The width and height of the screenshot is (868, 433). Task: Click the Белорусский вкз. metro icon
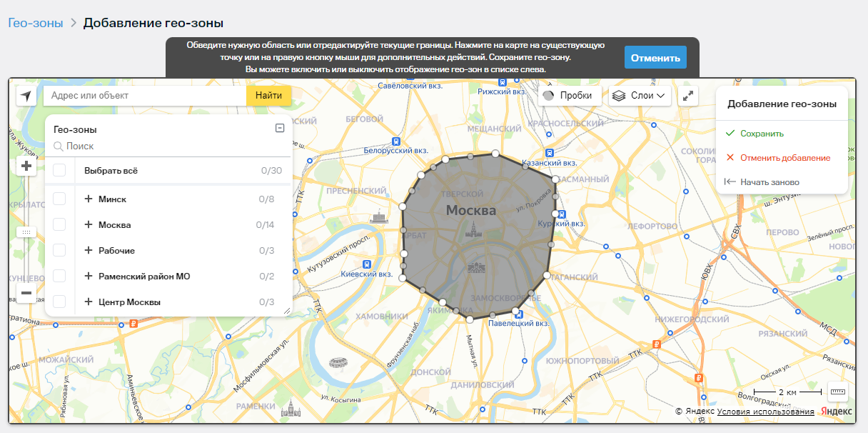[x=395, y=141]
